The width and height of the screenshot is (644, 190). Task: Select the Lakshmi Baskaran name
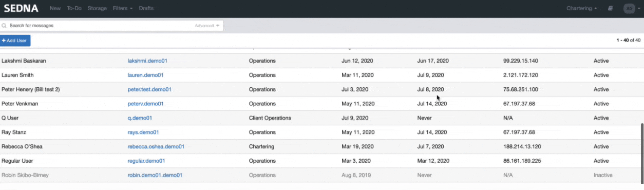(x=24, y=61)
